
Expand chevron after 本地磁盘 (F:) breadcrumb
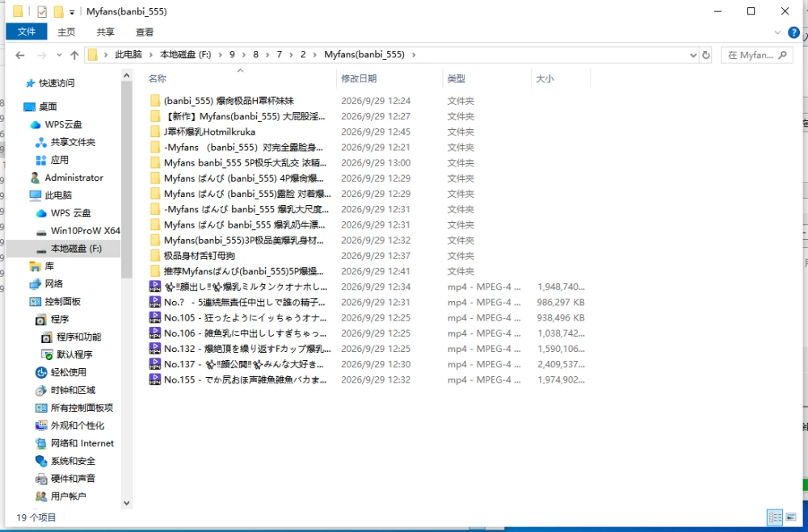(220, 55)
